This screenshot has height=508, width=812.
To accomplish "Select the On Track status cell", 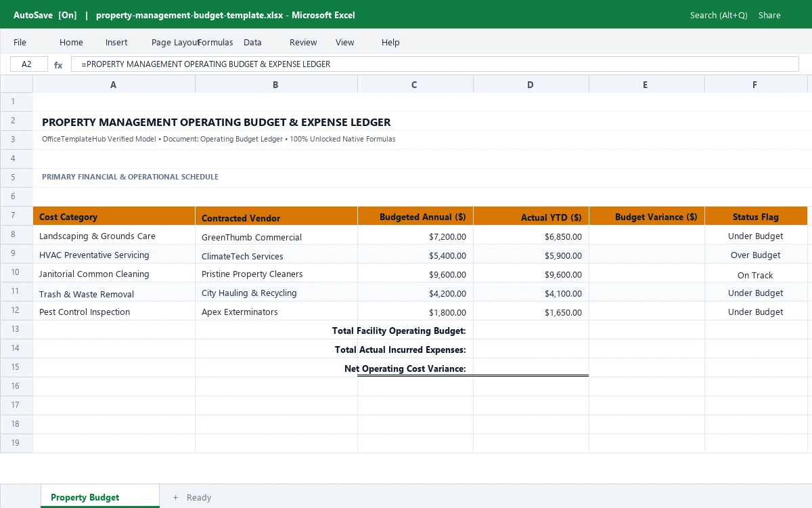I will pos(756,273).
